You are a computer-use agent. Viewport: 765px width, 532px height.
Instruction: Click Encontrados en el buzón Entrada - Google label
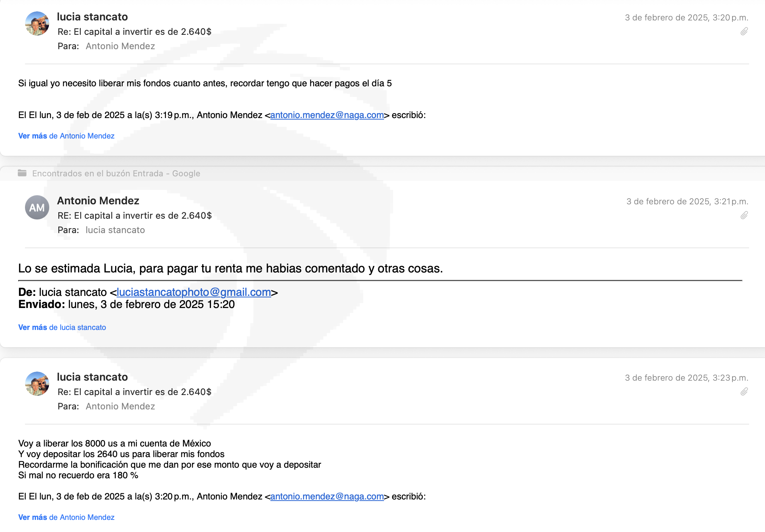pyautogui.click(x=116, y=173)
